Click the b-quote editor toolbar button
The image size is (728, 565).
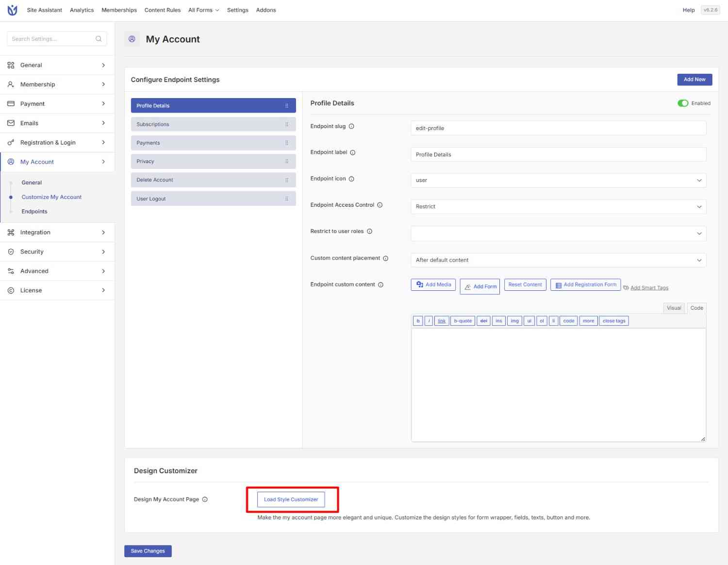[463, 321]
